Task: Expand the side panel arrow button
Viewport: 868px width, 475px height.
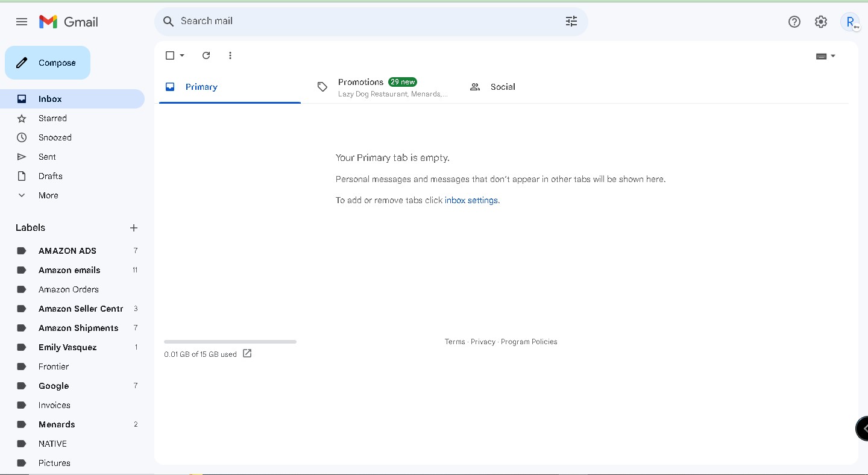Action: [863, 429]
